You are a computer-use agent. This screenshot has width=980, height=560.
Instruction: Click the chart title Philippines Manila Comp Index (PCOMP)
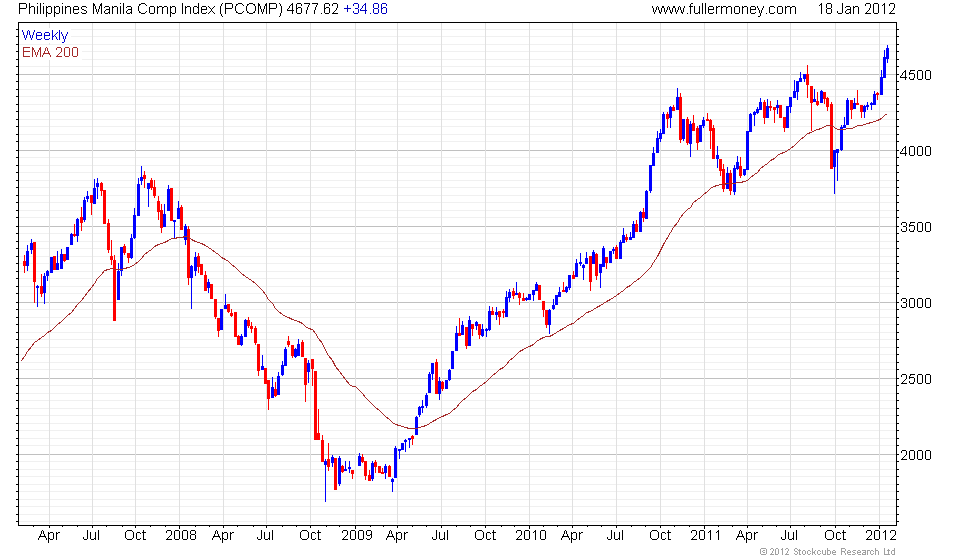pos(151,9)
